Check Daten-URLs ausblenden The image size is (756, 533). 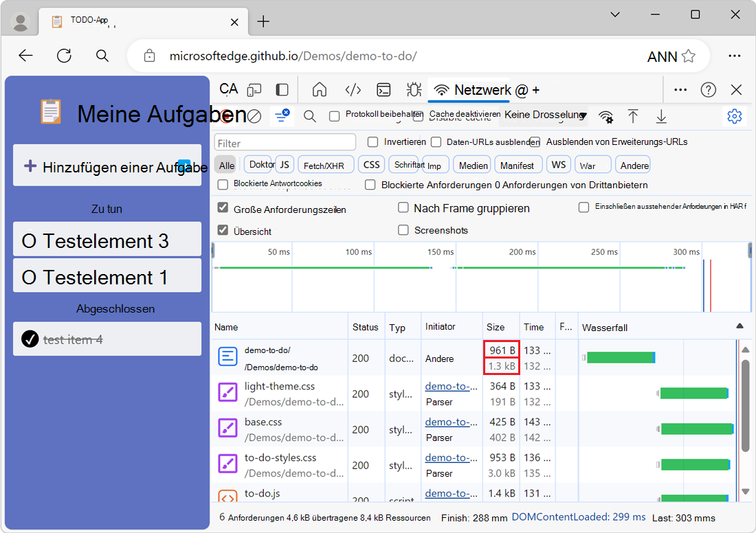436,141
